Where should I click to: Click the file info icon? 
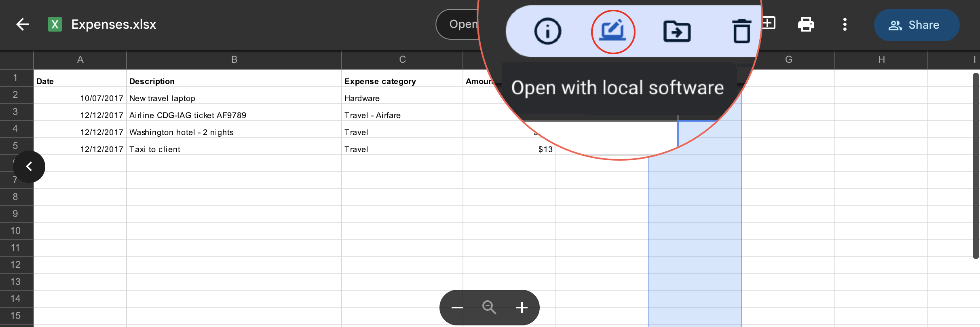(547, 31)
